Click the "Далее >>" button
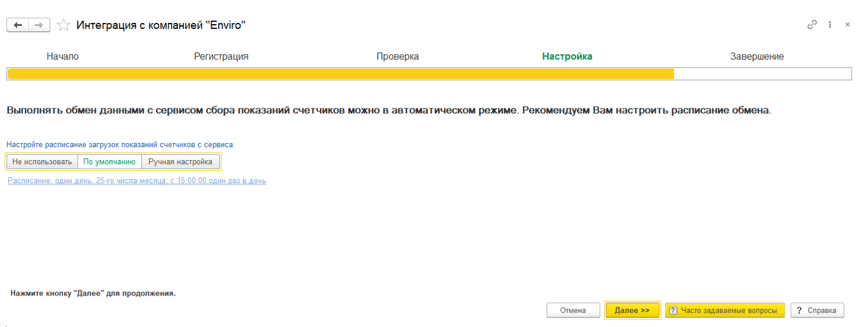 [632, 311]
